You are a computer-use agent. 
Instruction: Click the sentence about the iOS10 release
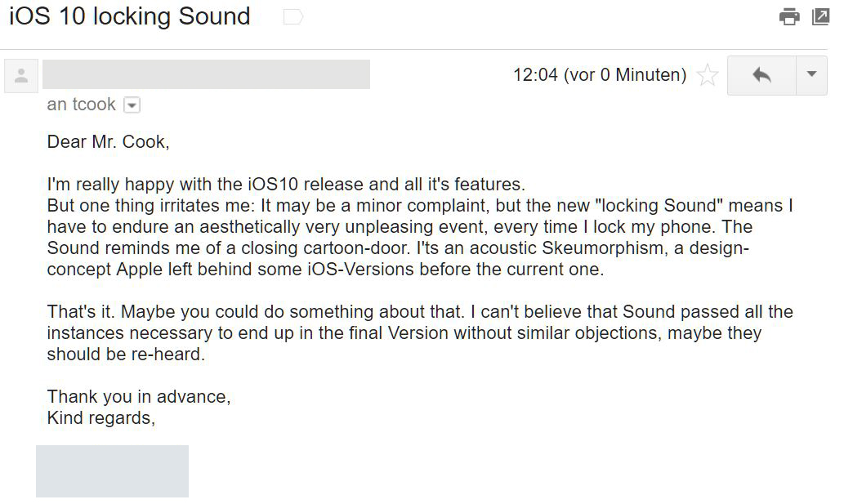coord(286,185)
